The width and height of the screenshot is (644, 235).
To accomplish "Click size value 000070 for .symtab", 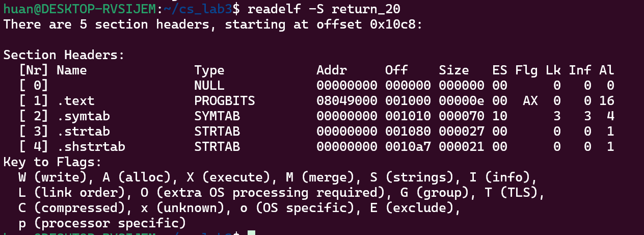I will coord(462,116).
